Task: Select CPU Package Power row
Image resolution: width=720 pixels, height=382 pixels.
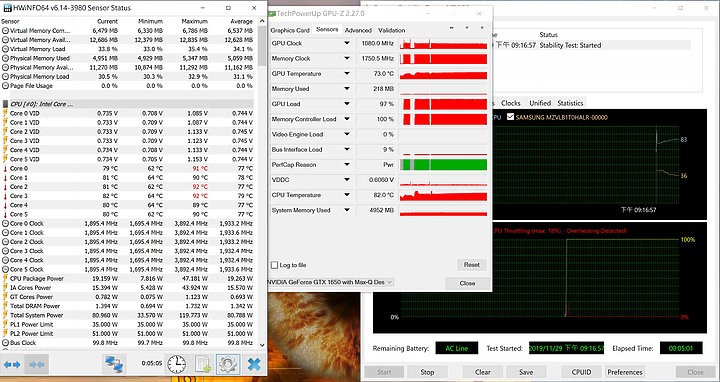Action: [127, 279]
